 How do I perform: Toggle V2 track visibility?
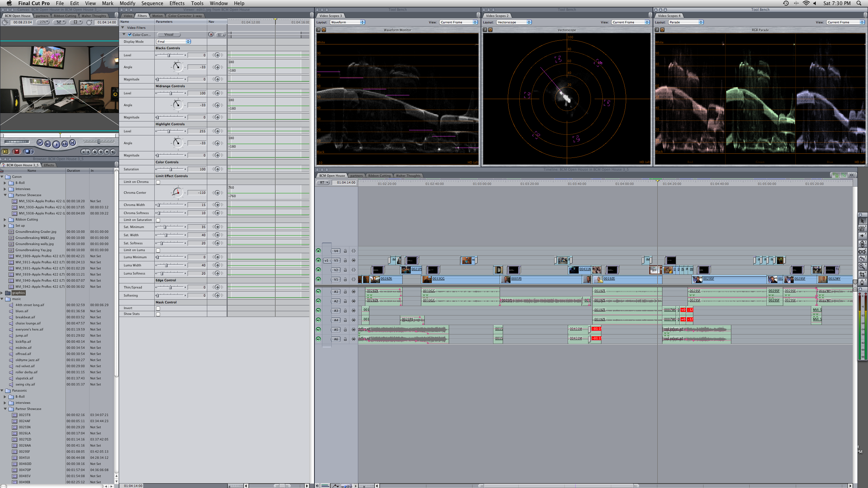[318, 270]
